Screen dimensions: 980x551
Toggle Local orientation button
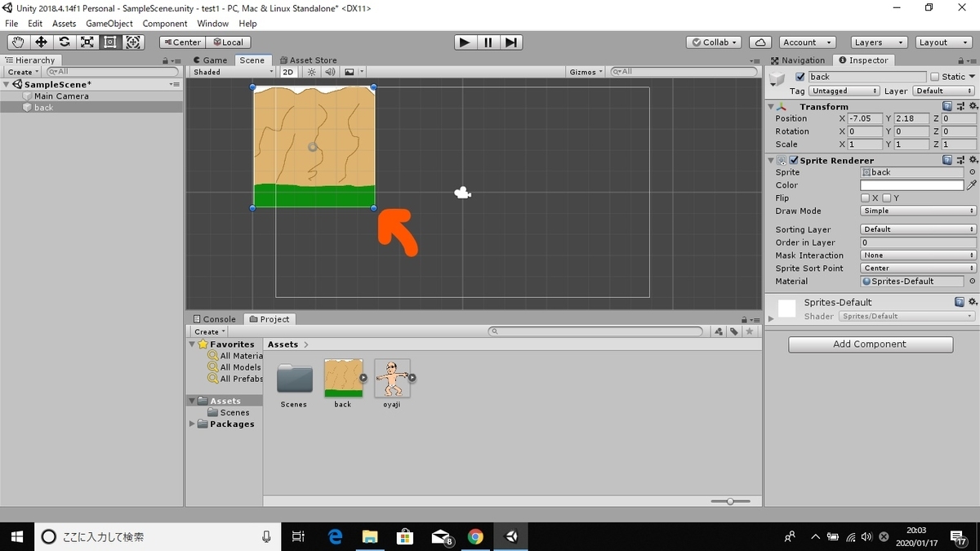(x=228, y=42)
